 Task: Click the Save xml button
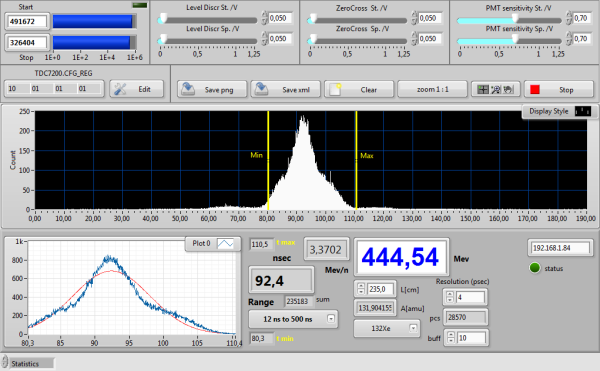coord(285,89)
